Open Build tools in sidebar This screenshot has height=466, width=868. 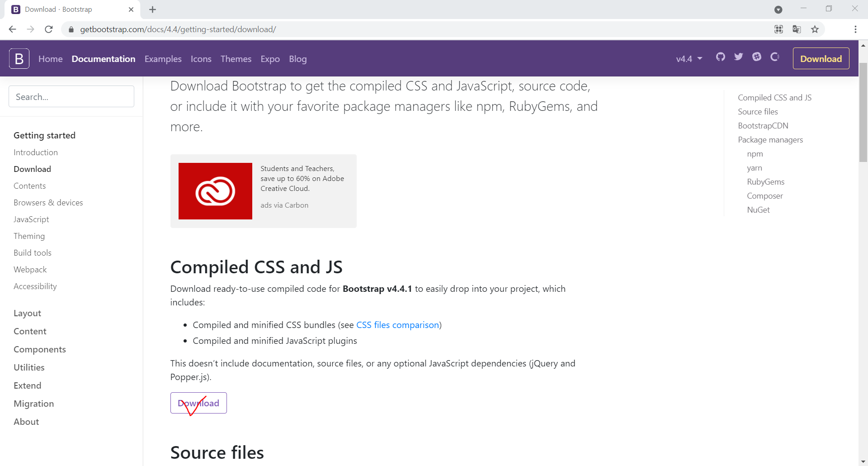33,253
